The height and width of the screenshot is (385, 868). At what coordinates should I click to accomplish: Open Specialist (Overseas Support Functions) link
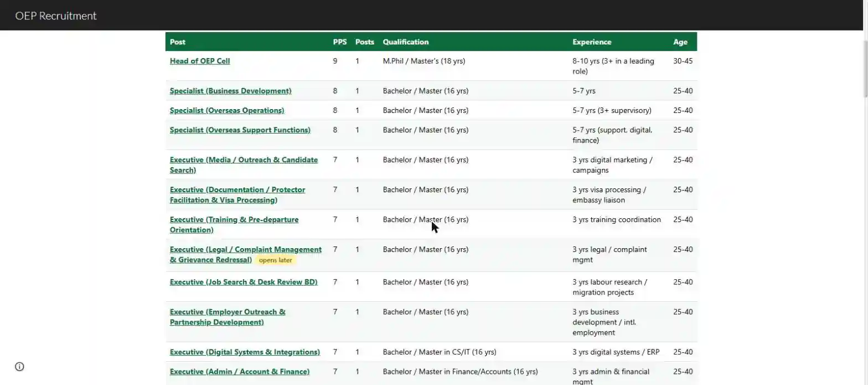240,130
